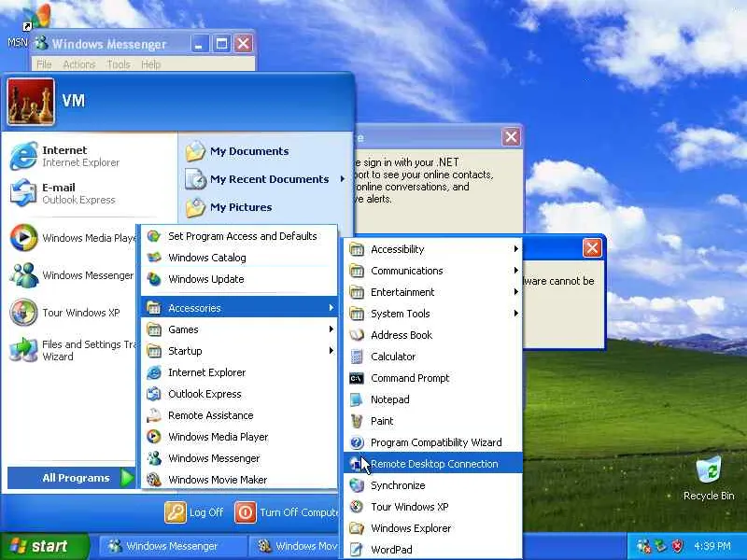Click the Windows Update icon
The width and height of the screenshot is (747, 560).
(154, 279)
